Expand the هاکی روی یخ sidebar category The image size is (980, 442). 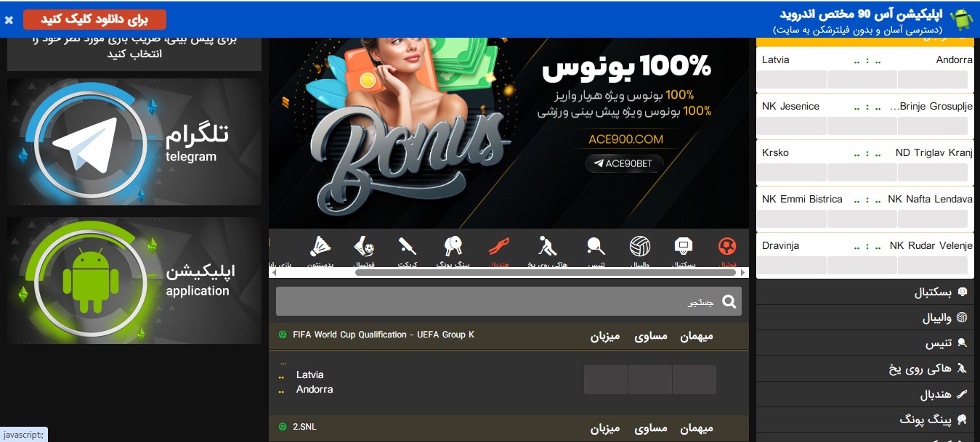(x=865, y=369)
